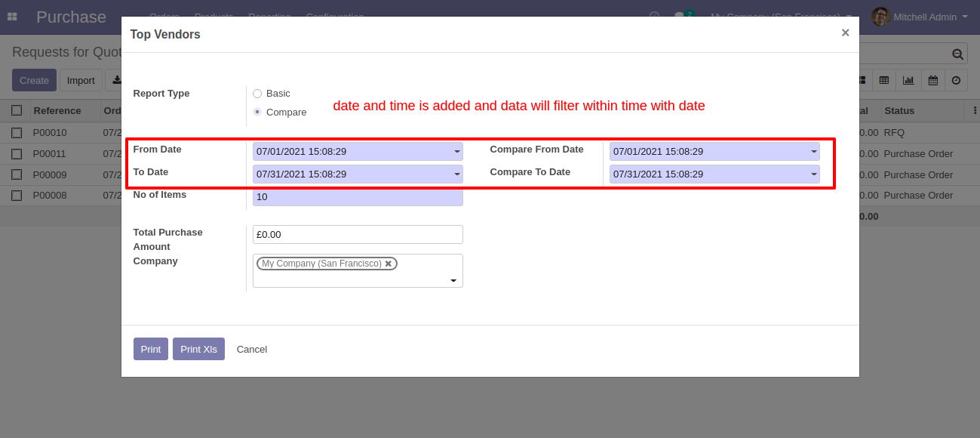
Task: Remove My Company (San Francisco) tag
Action: point(389,264)
